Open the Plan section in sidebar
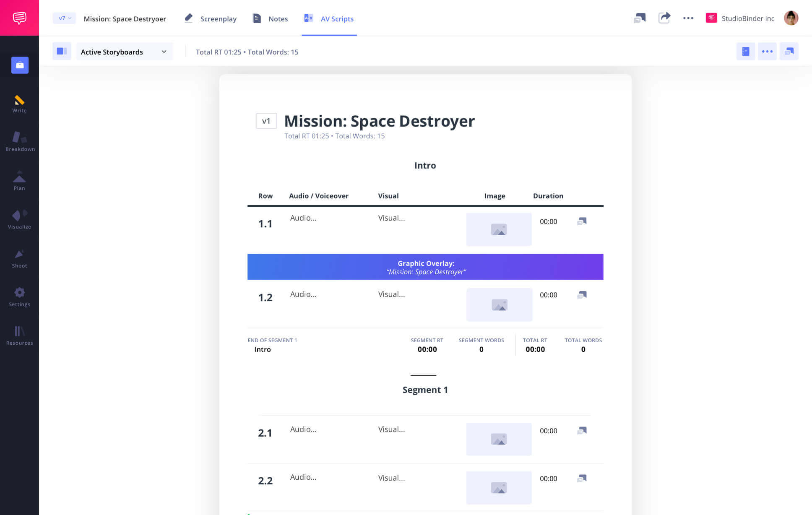 coord(19,181)
